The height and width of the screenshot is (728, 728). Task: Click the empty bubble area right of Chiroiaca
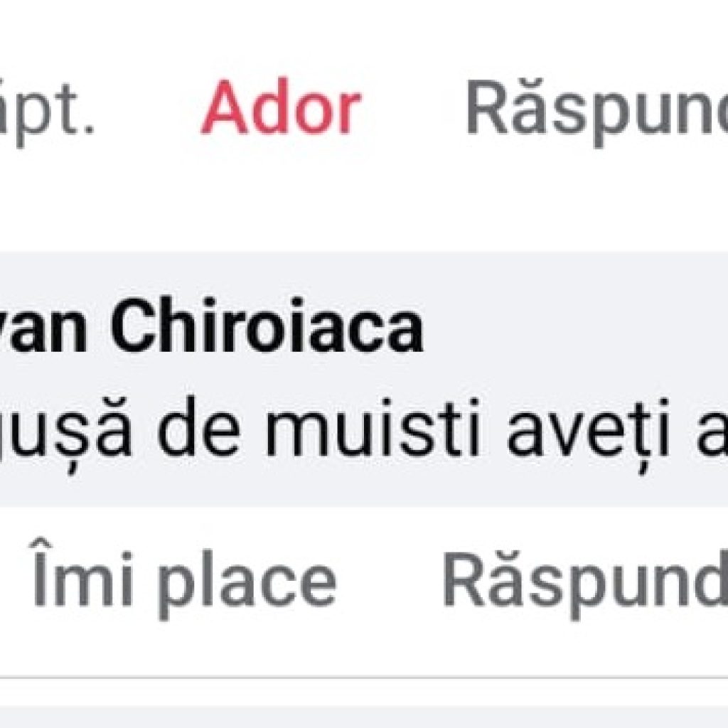576,325
